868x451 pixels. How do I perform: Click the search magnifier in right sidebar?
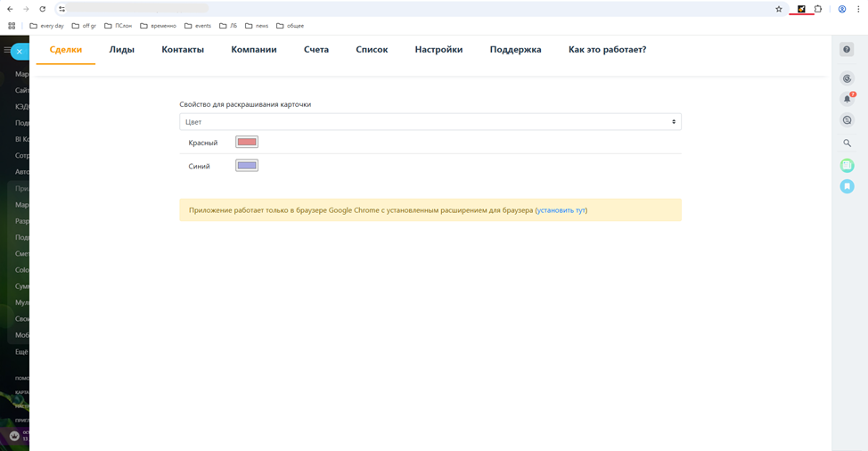coord(848,143)
